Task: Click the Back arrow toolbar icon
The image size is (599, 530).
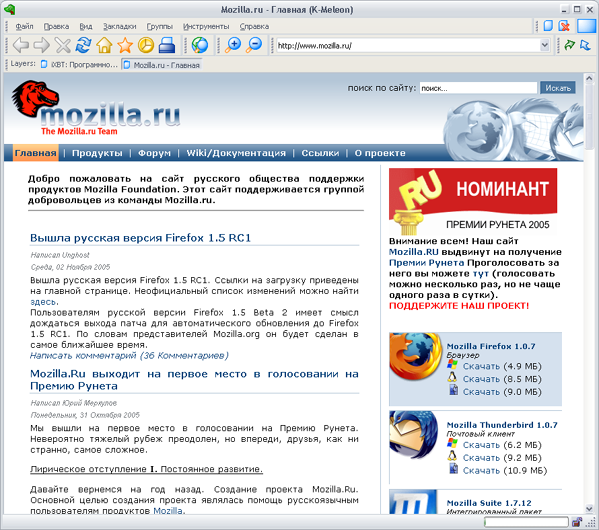Action: 21,45
